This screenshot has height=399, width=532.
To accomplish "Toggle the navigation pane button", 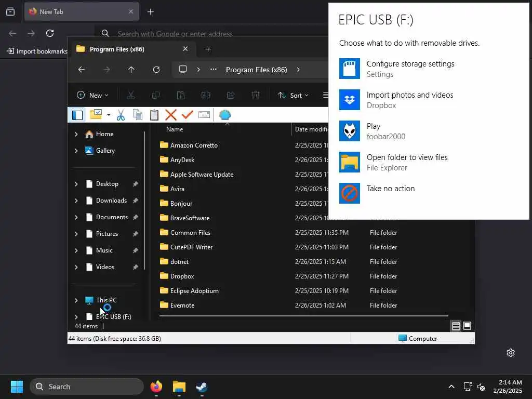I will tap(77, 115).
